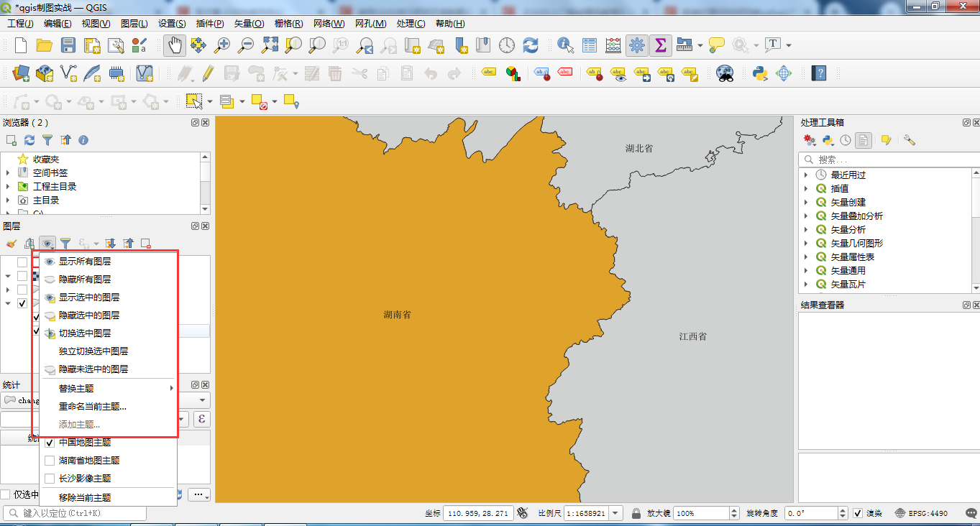
Task: Click the help book question mark icon
Action: tap(819, 73)
